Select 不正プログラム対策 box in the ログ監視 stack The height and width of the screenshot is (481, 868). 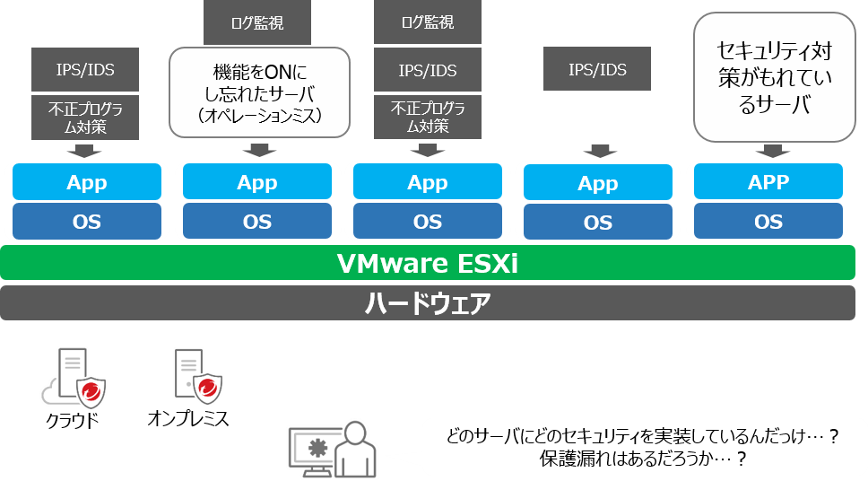pyautogui.click(x=428, y=117)
